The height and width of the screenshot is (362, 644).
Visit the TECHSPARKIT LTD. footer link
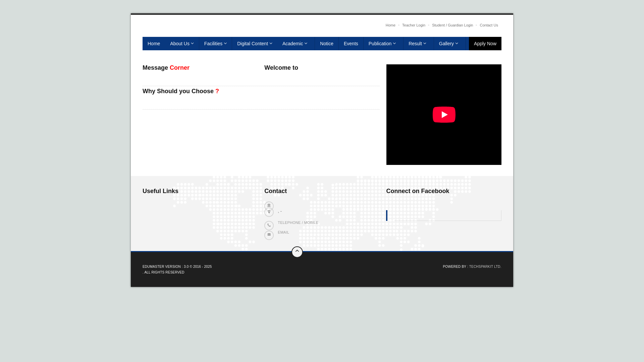485,267
